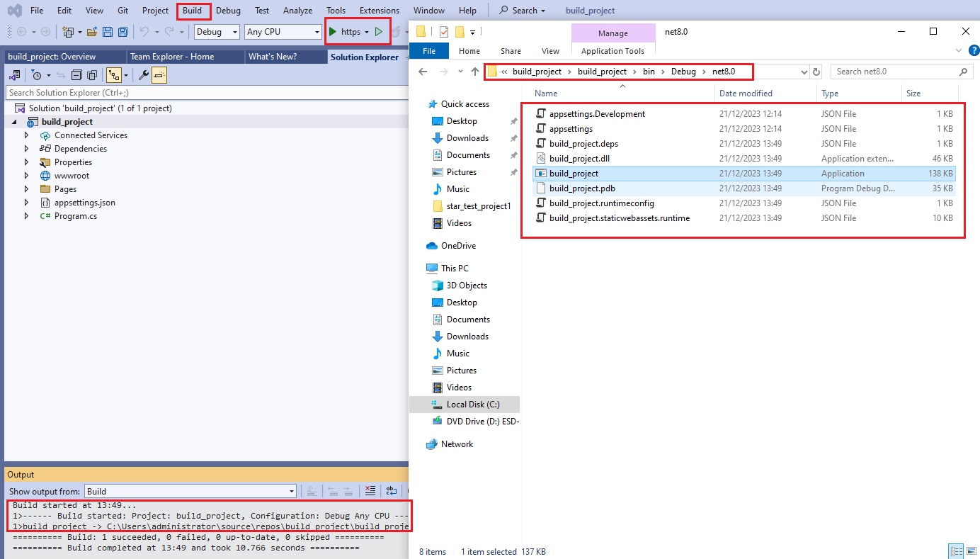
Task: Expand the Pages folder node
Action: (x=27, y=189)
